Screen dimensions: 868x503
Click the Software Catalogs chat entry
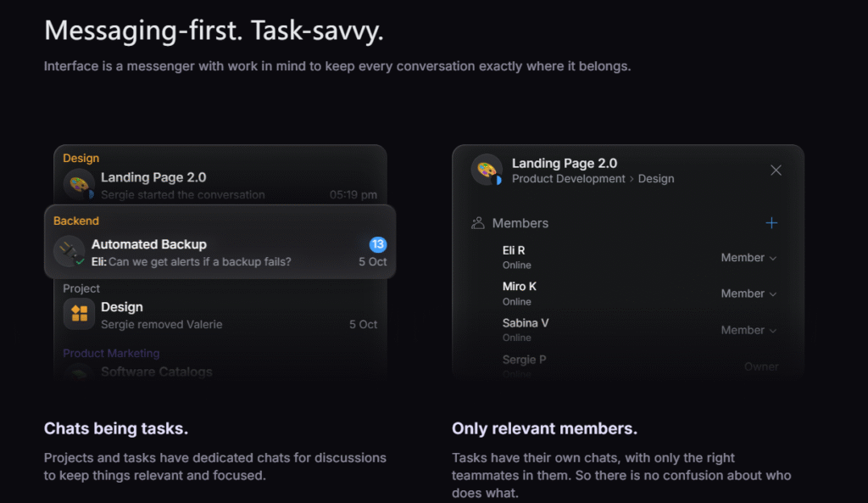point(157,372)
